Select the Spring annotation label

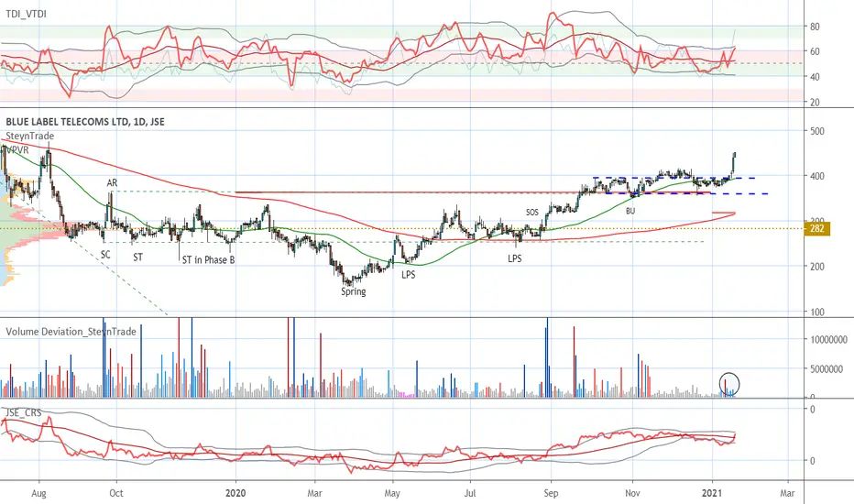354,291
